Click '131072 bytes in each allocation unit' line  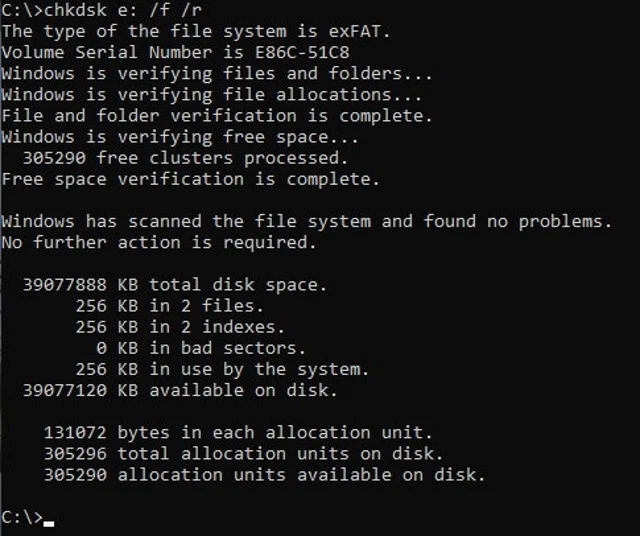(238, 432)
